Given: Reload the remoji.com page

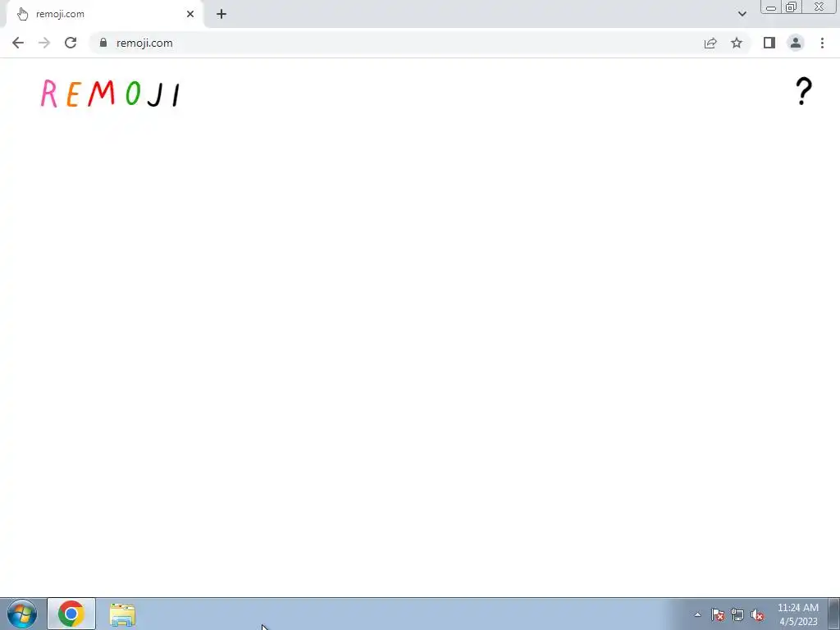Looking at the screenshot, I should click(x=71, y=43).
